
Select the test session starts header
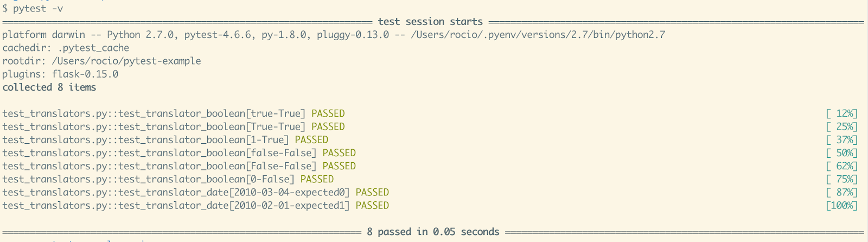click(x=430, y=22)
